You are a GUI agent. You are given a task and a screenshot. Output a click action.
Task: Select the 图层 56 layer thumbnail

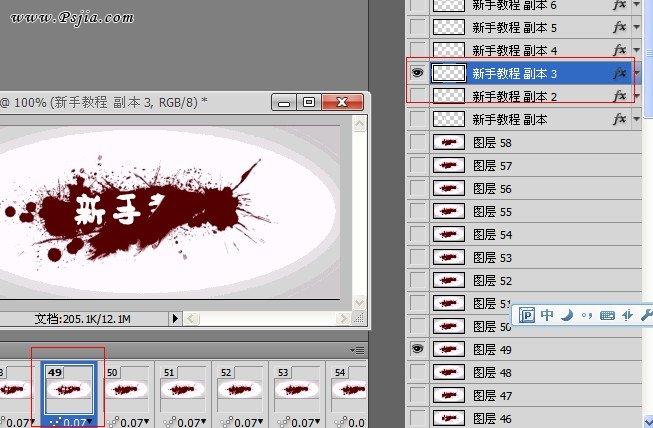pos(449,188)
